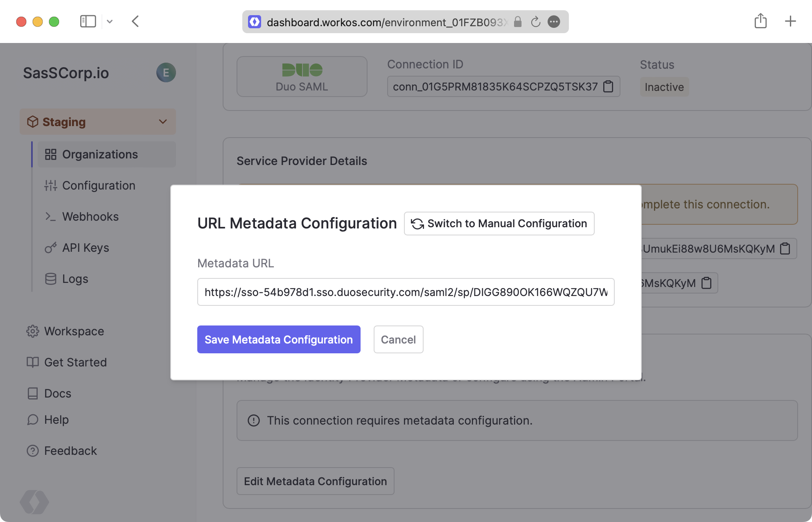Click the WorkOS logo in the sidebar footer
812x522 pixels.
(x=34, y=502)
